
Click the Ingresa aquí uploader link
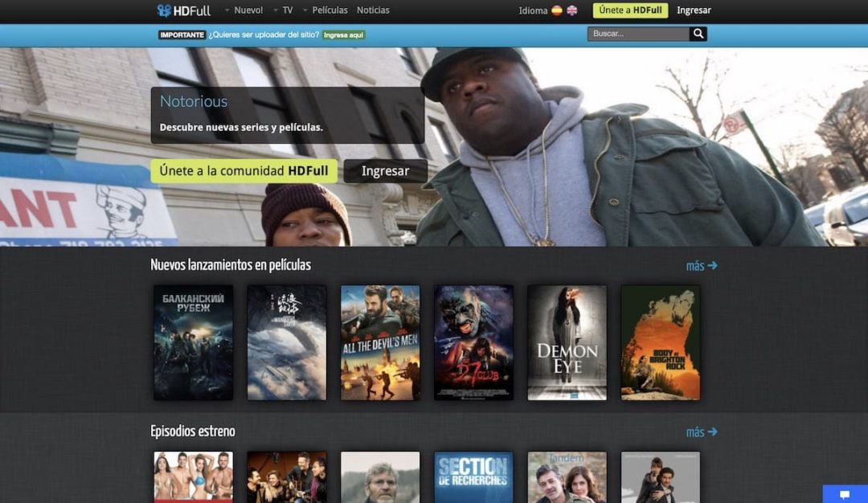343,35
